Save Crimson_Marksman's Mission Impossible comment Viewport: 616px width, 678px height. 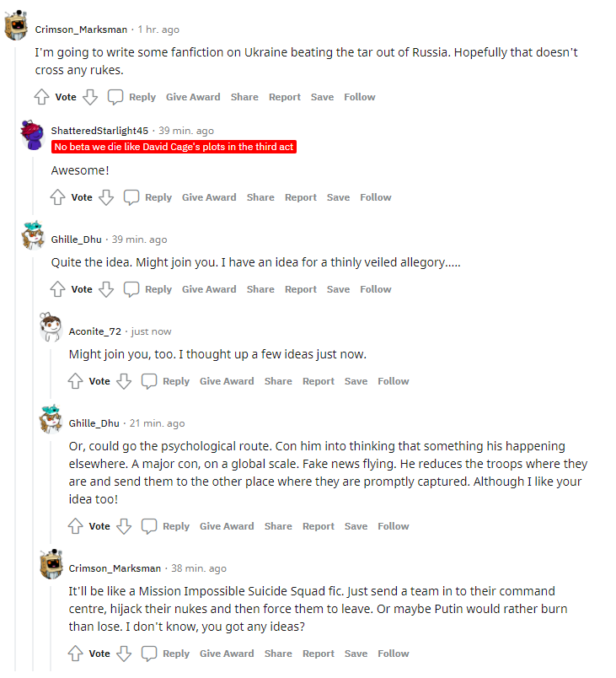356,654
